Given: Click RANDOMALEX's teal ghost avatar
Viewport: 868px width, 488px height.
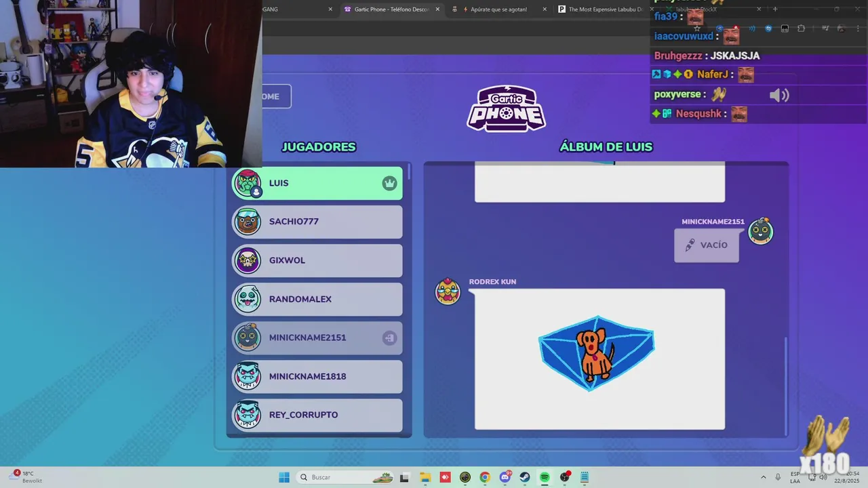Looking at the screenshot, I should (x=248, y=299).
